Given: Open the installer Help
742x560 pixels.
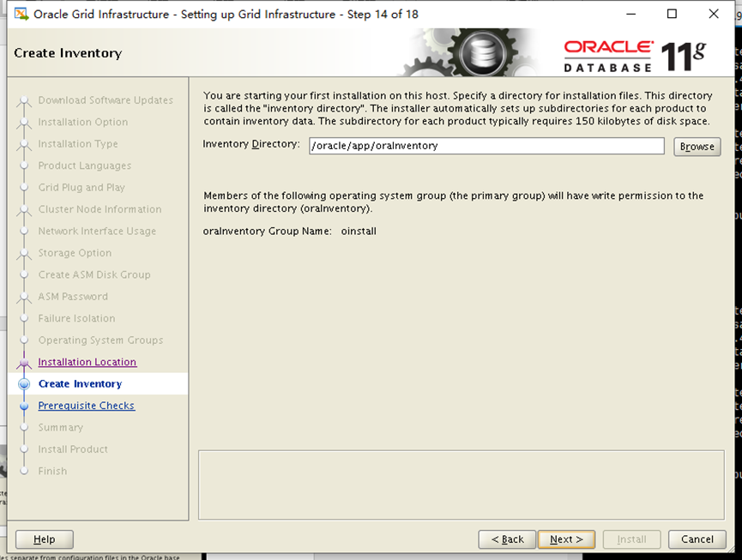Looking at the screenshot, I should pos(45,539).
